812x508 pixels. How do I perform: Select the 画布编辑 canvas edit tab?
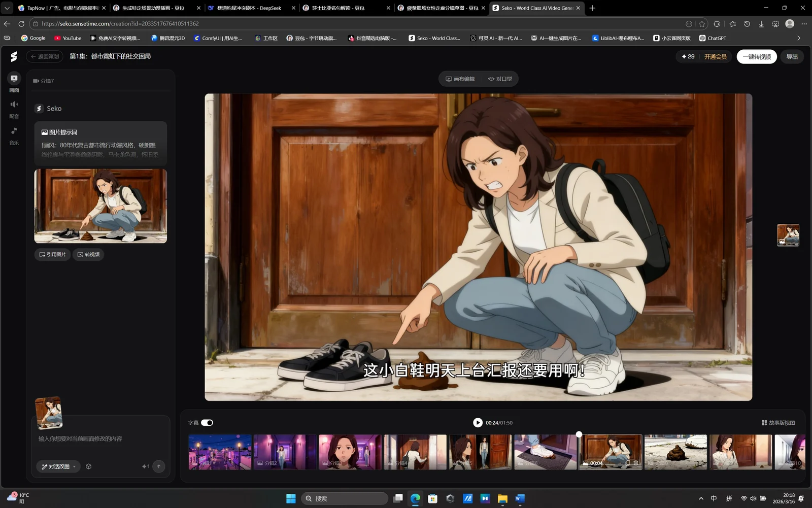[460, 79]
